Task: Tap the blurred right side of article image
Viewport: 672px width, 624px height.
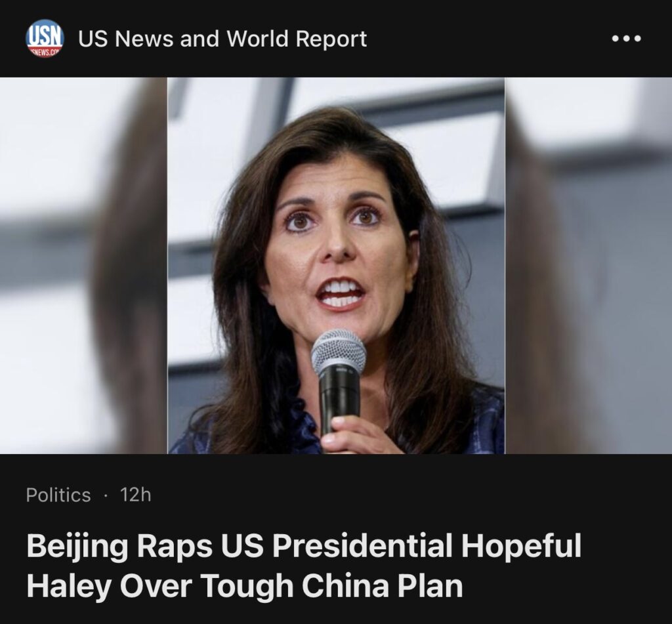Action: coord(589,265)
